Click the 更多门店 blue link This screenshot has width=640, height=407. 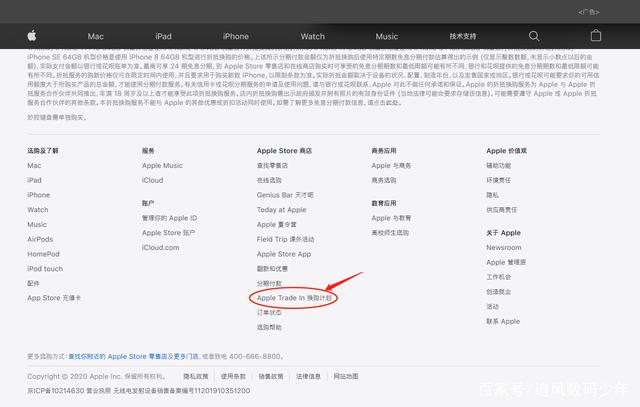(186, 356)
